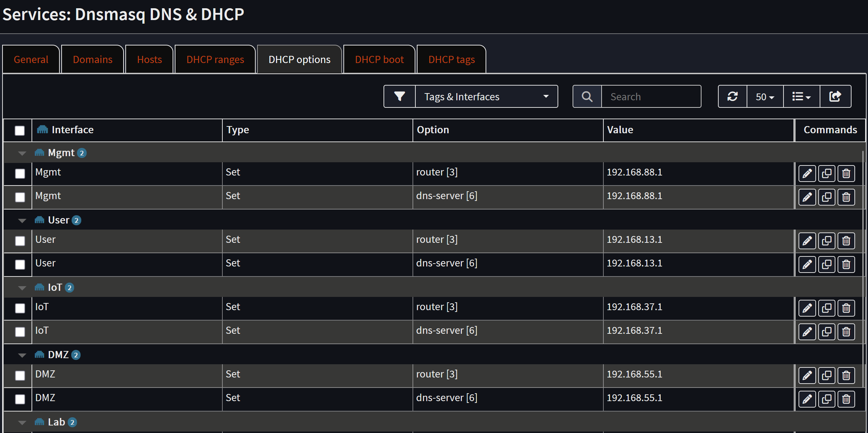This screenshot has width=868, height=433.
Task: Clone the Mgmt dns-server [6] option
Action: pos(826,197)
